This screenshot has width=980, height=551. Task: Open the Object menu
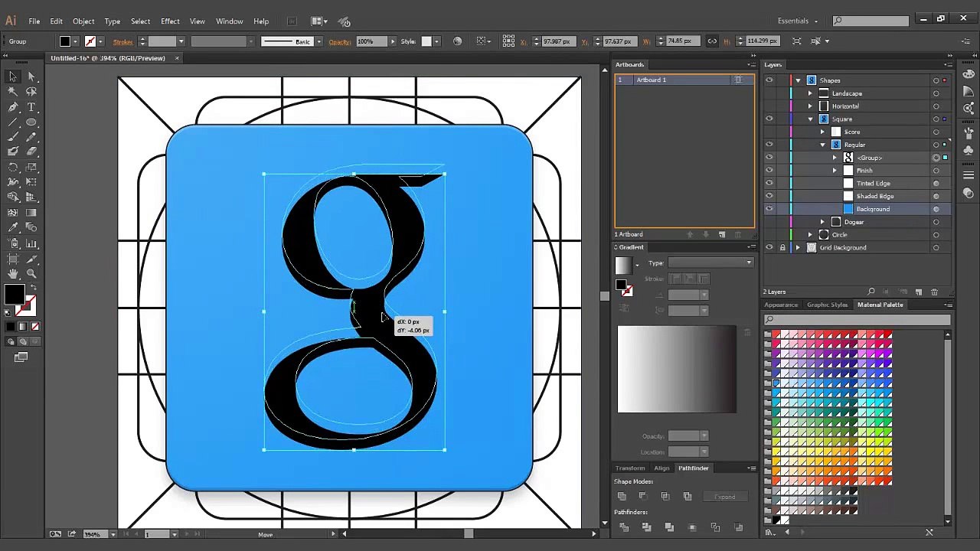tap(83, 21)
